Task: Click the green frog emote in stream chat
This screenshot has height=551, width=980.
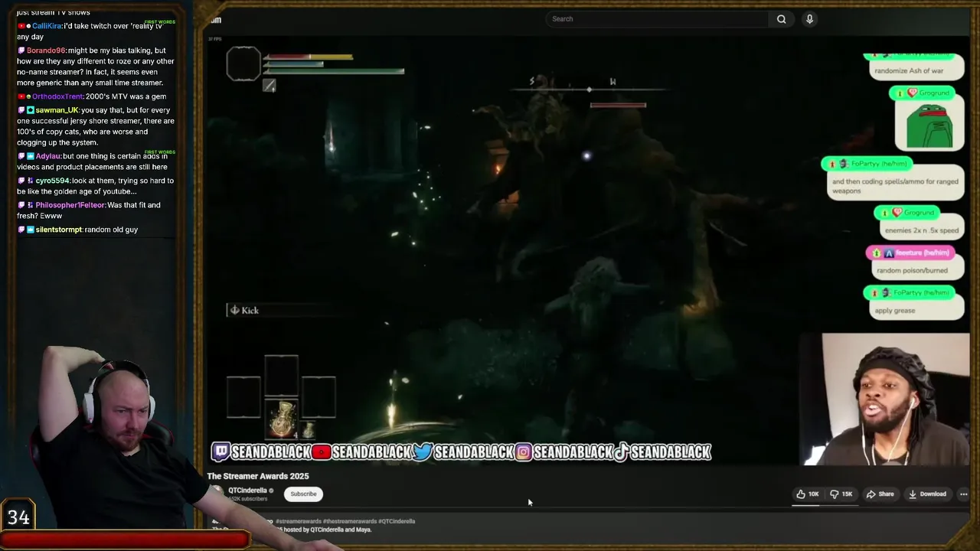Action: pyautogui.click(x=929, y=126)
